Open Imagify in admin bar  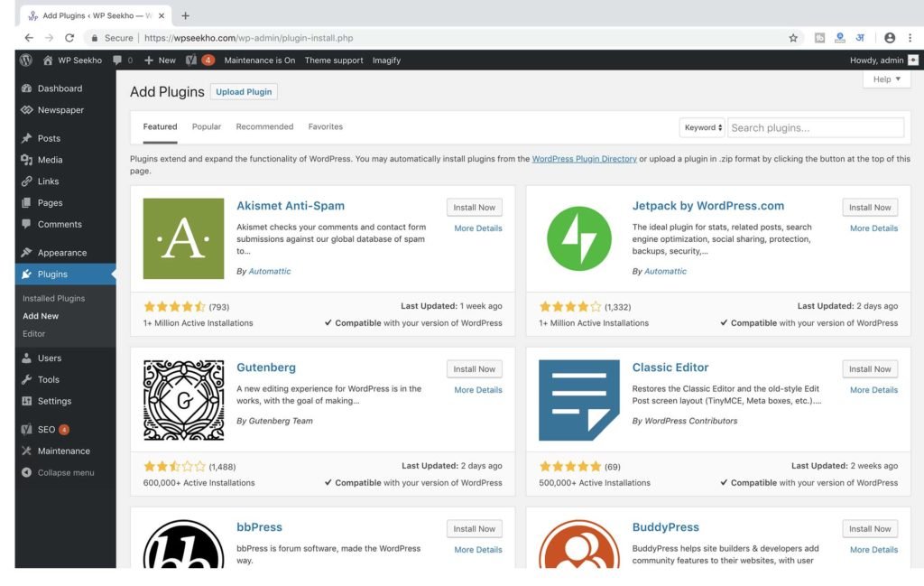(386, 60)
